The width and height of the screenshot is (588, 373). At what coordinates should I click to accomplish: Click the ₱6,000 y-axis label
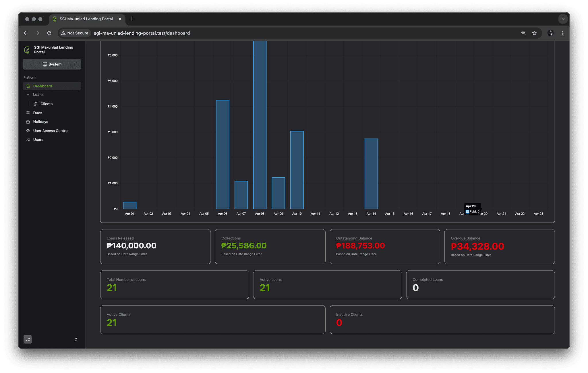113,55
